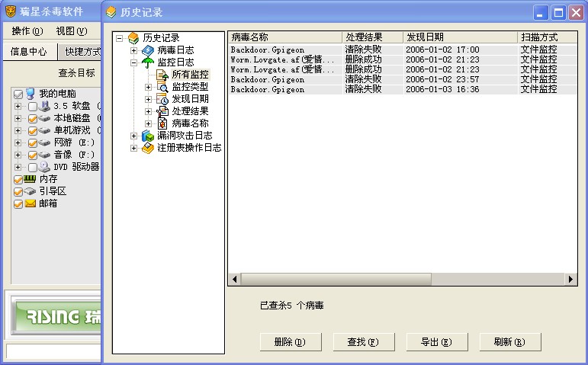Click the 注册表操作日志 icon

[x=148, y=148]
